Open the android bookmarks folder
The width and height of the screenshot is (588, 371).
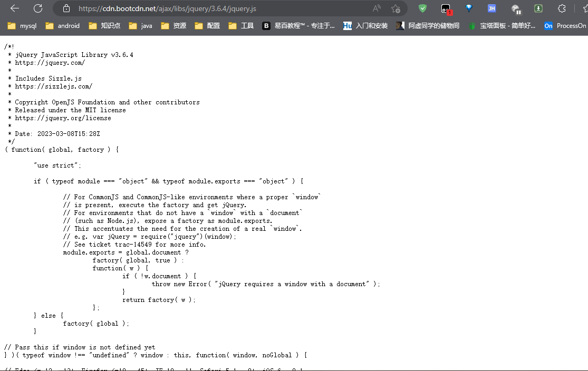(62, 25)
